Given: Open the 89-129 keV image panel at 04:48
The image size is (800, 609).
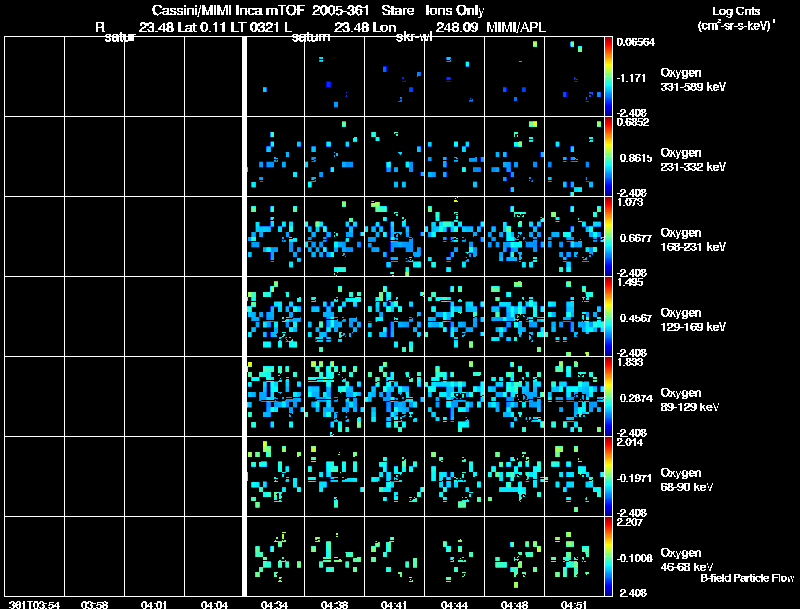Looking at the screenshot, I should pyautogui.click(x=515, y=397).
